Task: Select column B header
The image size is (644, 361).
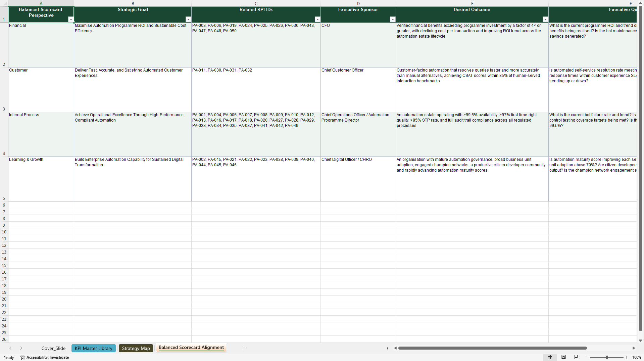Action: tap(133, 3)
